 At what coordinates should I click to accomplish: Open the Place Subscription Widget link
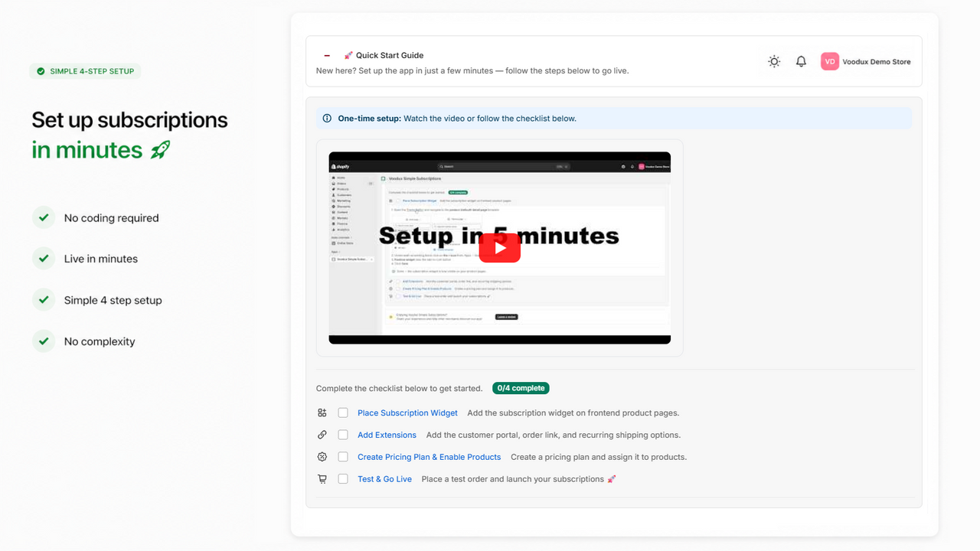coord(407,412)
